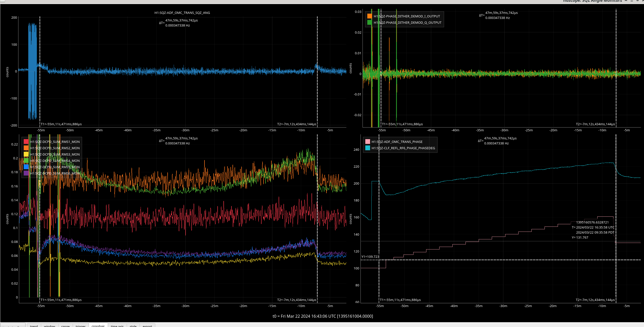Open the trend tab

click(34, 325)
